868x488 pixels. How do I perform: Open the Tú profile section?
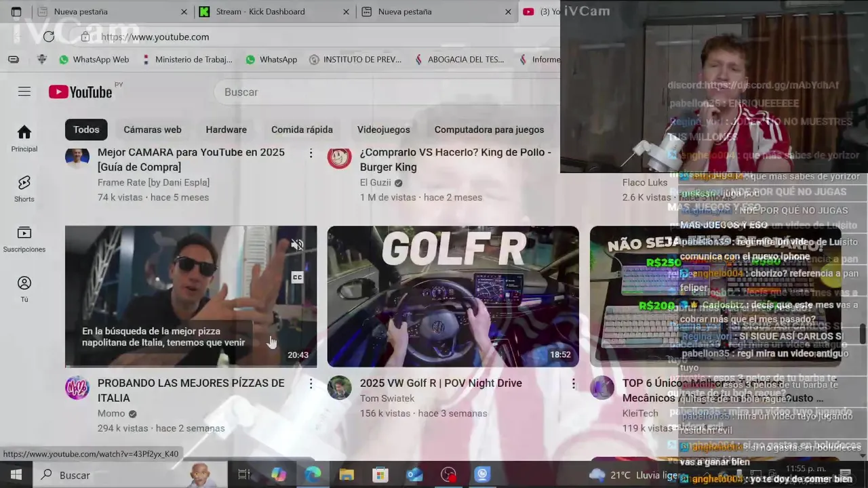coord(24,289)
